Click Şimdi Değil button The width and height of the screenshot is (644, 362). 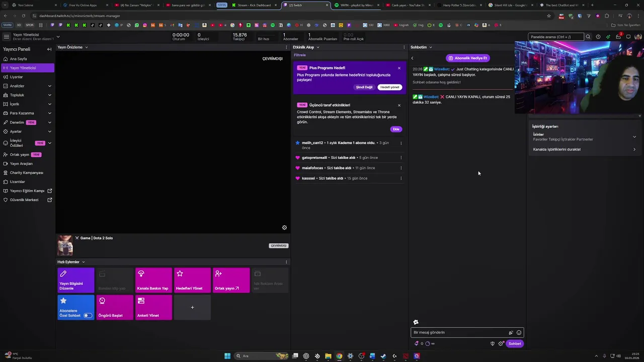tap(364, 87)
